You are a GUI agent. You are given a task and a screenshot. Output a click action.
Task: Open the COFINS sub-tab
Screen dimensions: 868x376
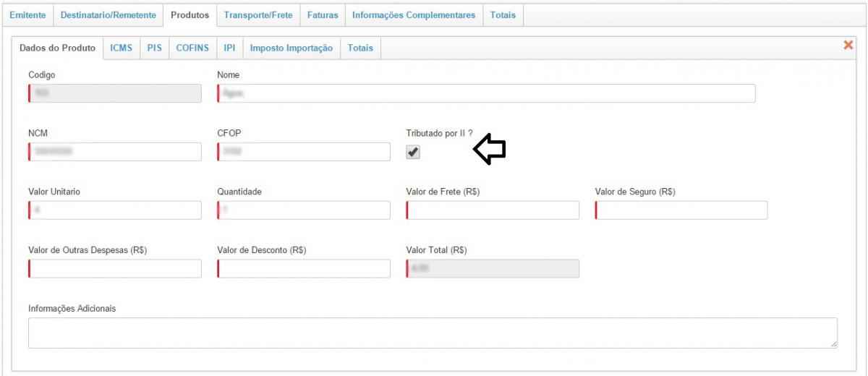coord(192,48)
